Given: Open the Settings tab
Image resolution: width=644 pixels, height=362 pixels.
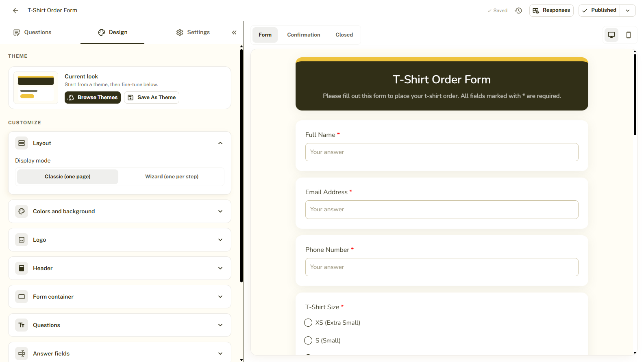Looking at the screenshot, I should pos(193,33).
